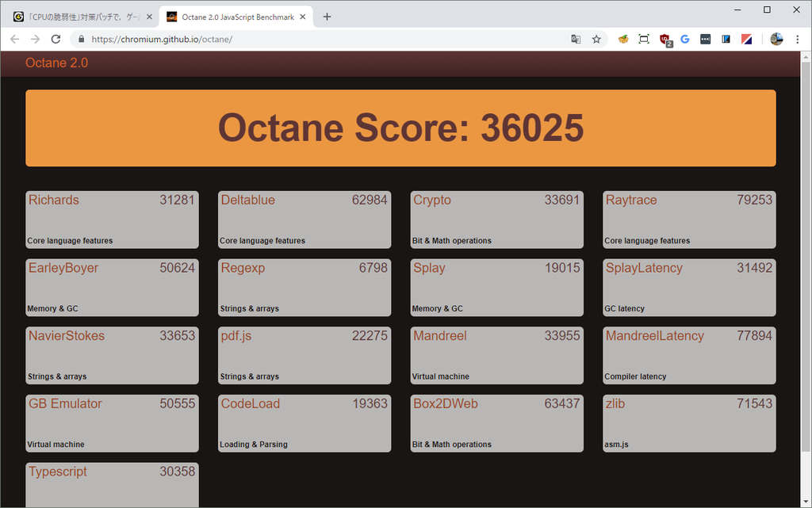The height and width of the screenshot is (508, 812).
Task: Click the scrollbar up arrow
Action: pyautogui.click(x=806, y=56)
